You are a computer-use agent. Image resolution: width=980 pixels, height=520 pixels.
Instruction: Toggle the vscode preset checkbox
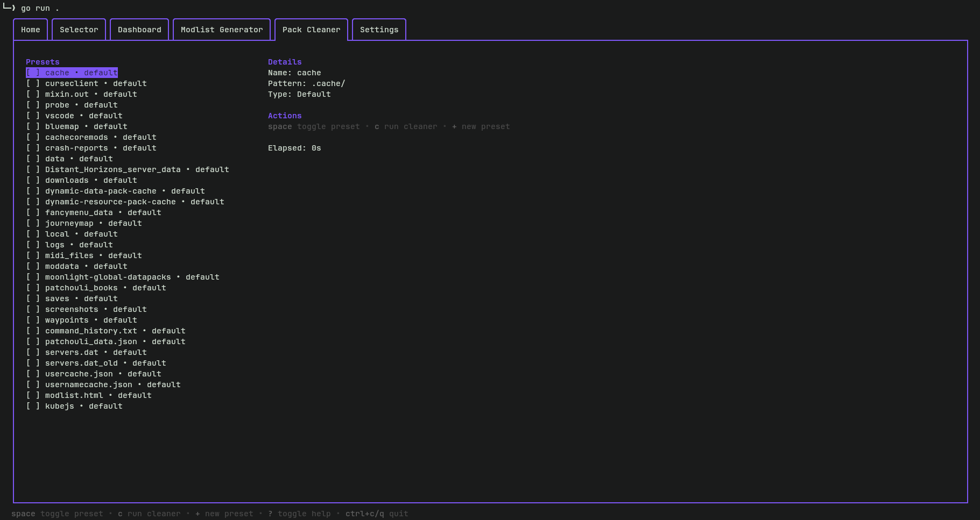click(x=33, y=116)
